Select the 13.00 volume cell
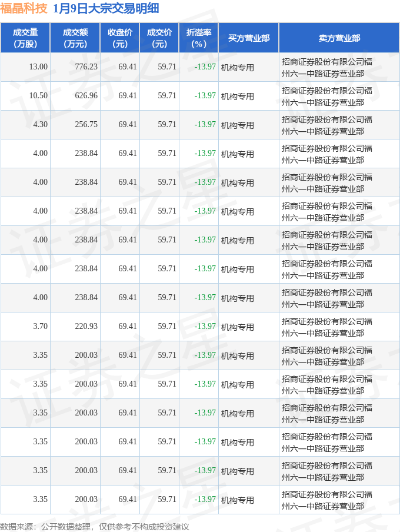 38,66
